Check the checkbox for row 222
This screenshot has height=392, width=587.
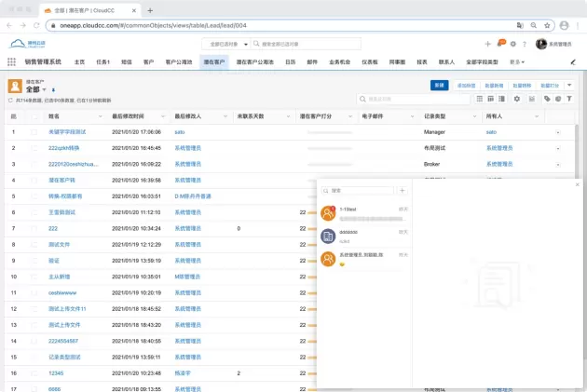[35, 228]
